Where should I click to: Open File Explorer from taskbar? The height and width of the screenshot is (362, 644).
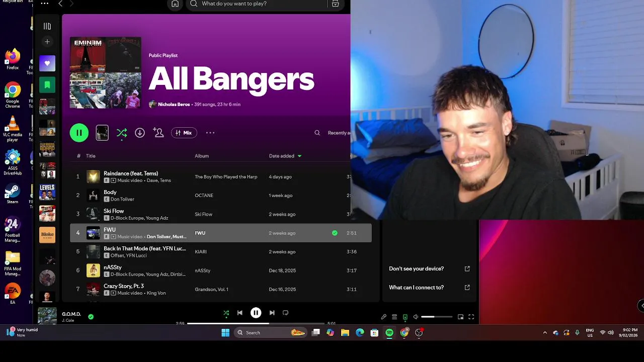point(345,332)
